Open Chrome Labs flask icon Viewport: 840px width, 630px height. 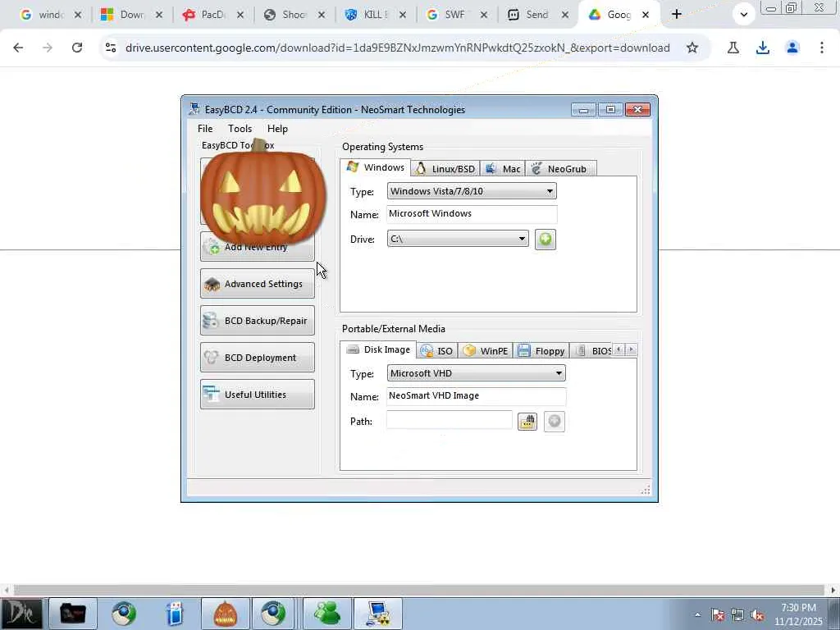pos(733,48)
